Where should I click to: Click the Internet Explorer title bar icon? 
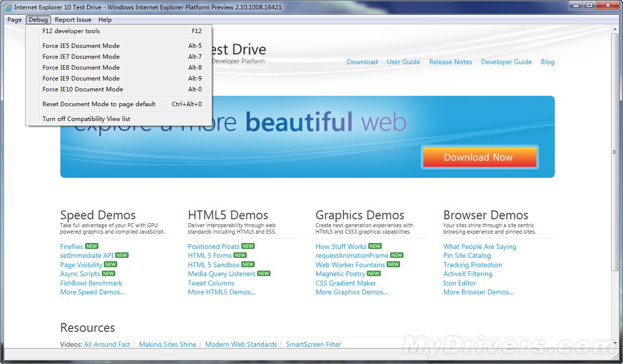(x=7, y=7)
